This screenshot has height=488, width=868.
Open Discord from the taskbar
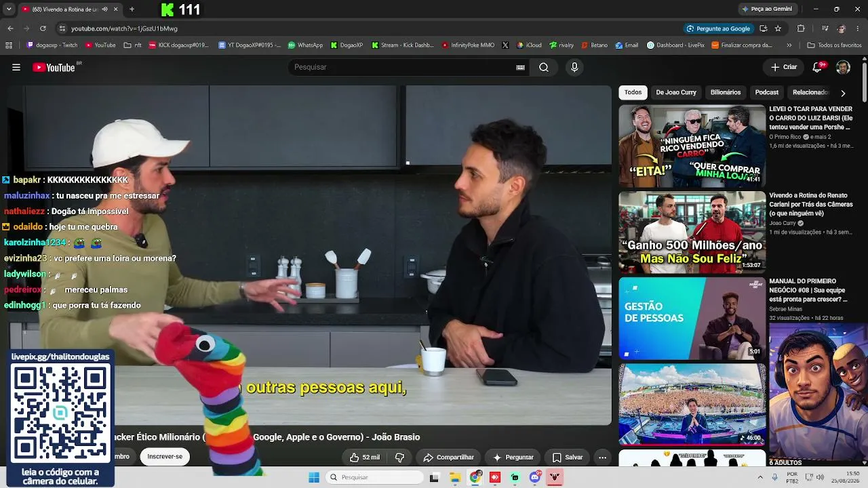pos(535,477)
